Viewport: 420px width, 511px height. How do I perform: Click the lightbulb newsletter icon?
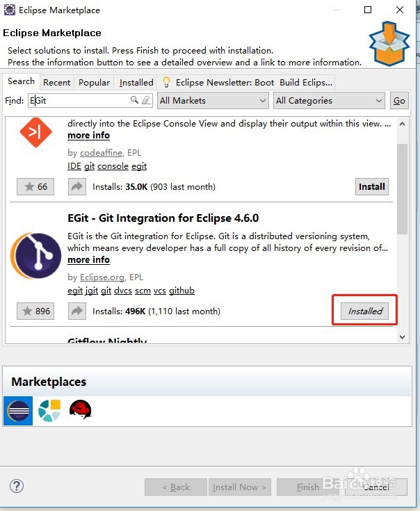(166, 82)
